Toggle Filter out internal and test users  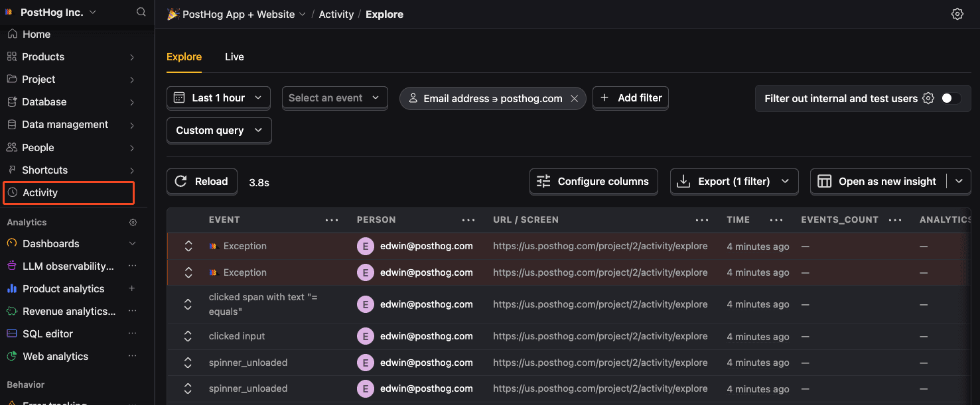tap(950, 98)
